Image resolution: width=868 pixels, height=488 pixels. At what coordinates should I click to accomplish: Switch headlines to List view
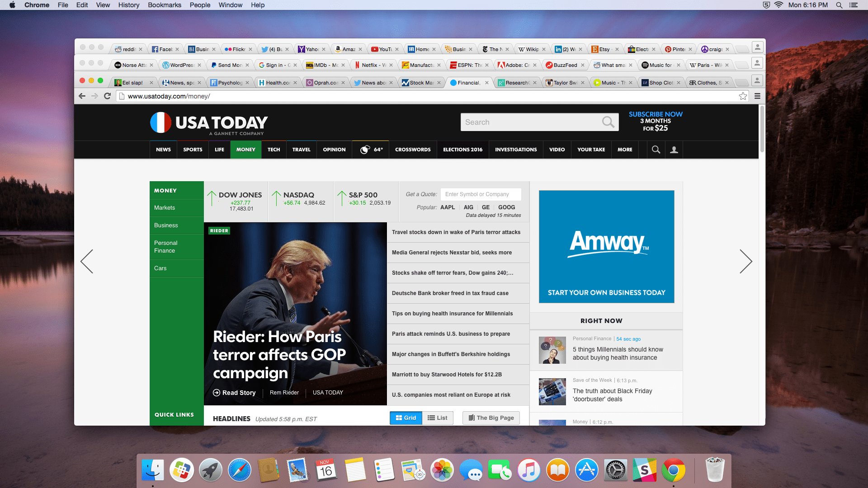click(438, 418)
